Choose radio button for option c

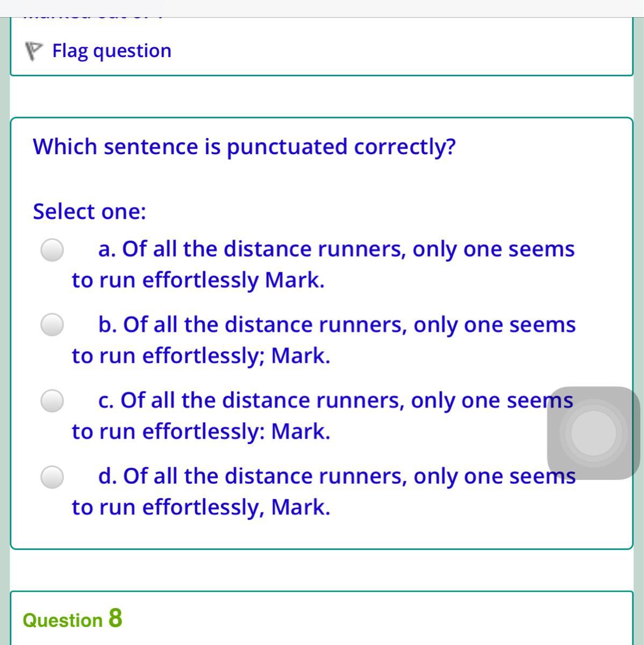point(53,400)
